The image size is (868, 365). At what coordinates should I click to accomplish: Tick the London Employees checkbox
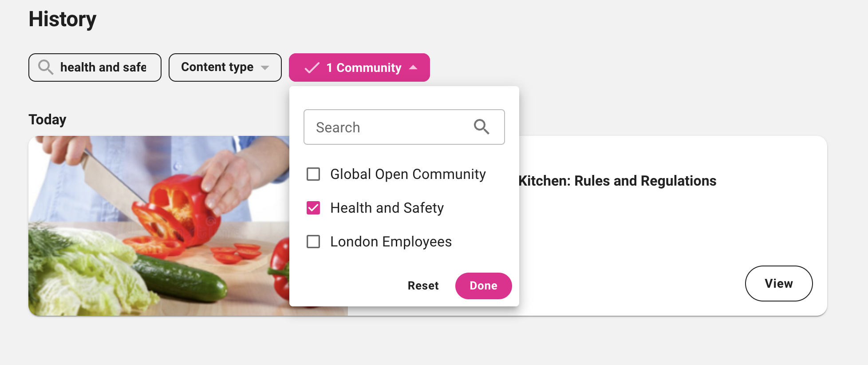(x=313, y=242)
